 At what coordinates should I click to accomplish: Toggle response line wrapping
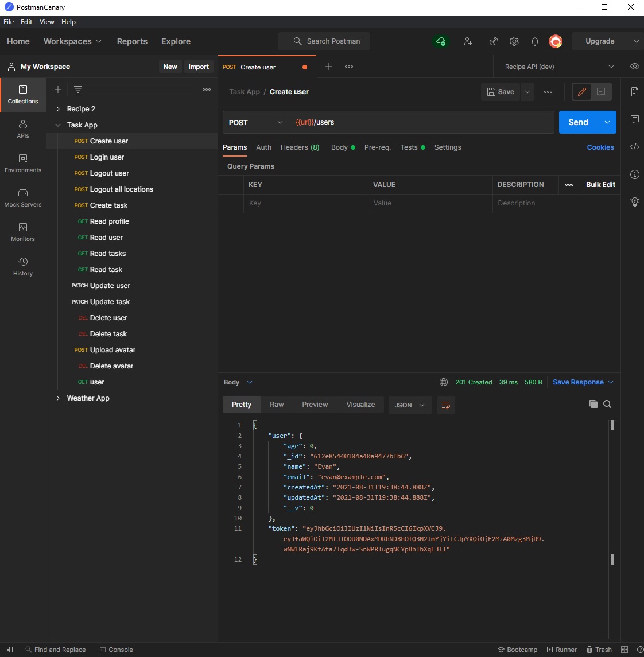[446, 405]
